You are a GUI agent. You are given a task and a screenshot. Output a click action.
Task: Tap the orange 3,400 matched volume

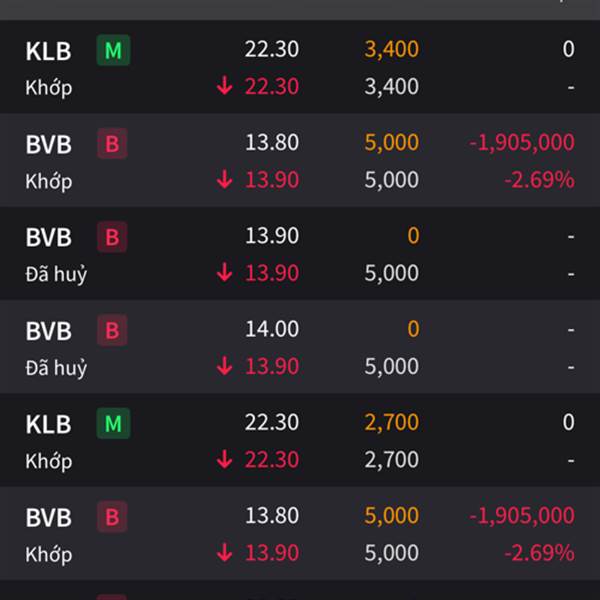pyautogui.click(x=391, y=49)
